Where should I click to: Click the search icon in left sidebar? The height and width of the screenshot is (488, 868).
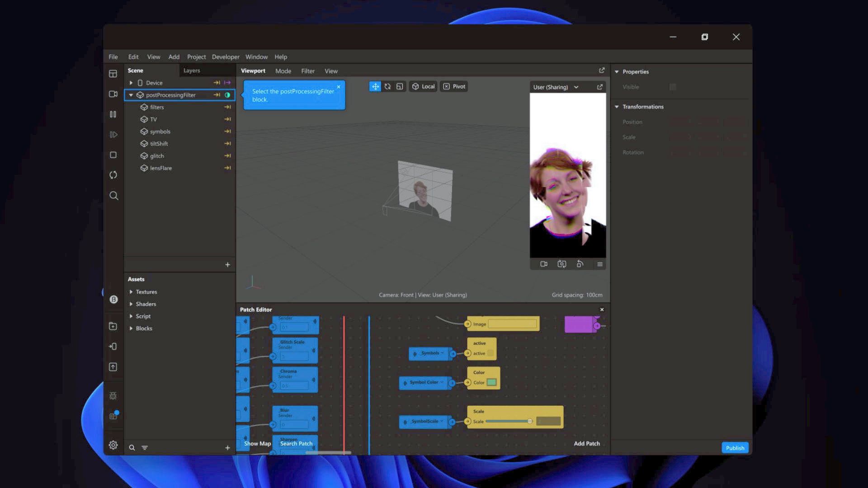pos(113,196)
